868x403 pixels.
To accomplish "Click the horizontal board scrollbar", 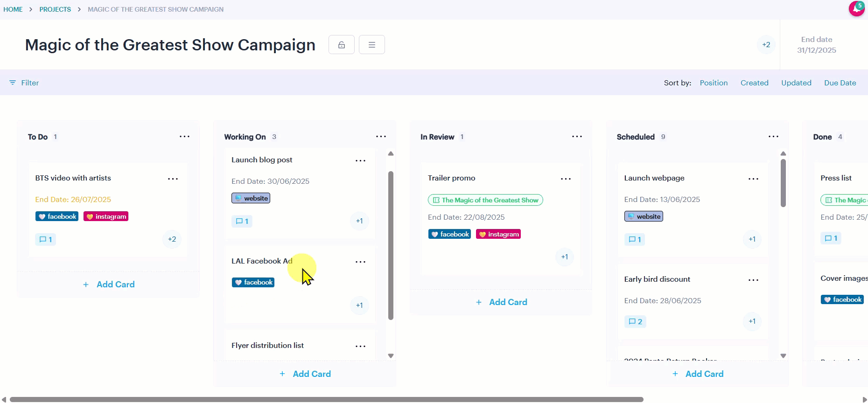I will coord(327,399).
